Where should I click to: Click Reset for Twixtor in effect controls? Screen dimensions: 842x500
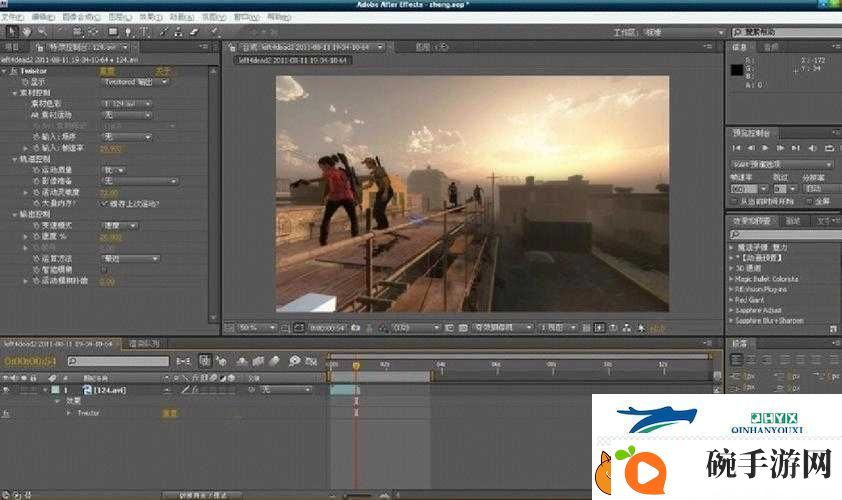coord(107,71)
